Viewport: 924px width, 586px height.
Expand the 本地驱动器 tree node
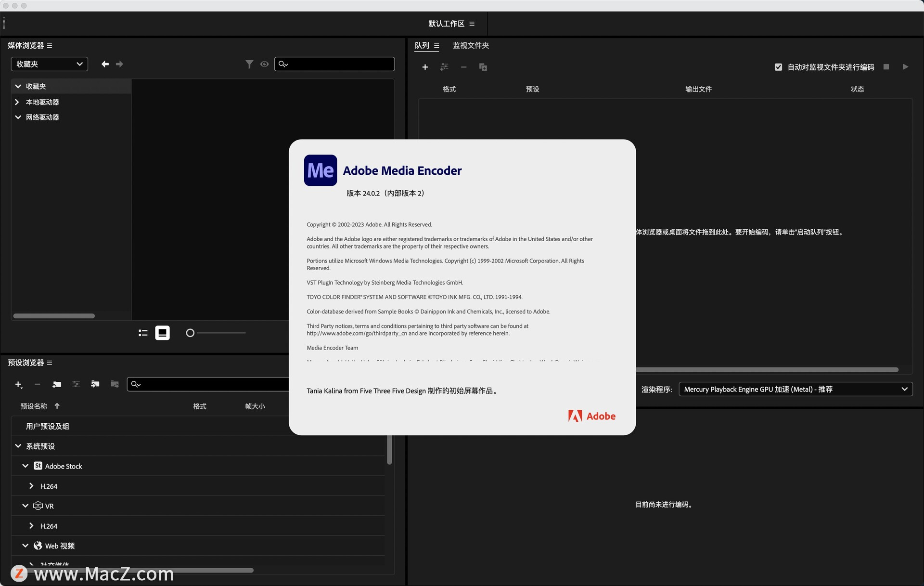(x=17, y=102)
